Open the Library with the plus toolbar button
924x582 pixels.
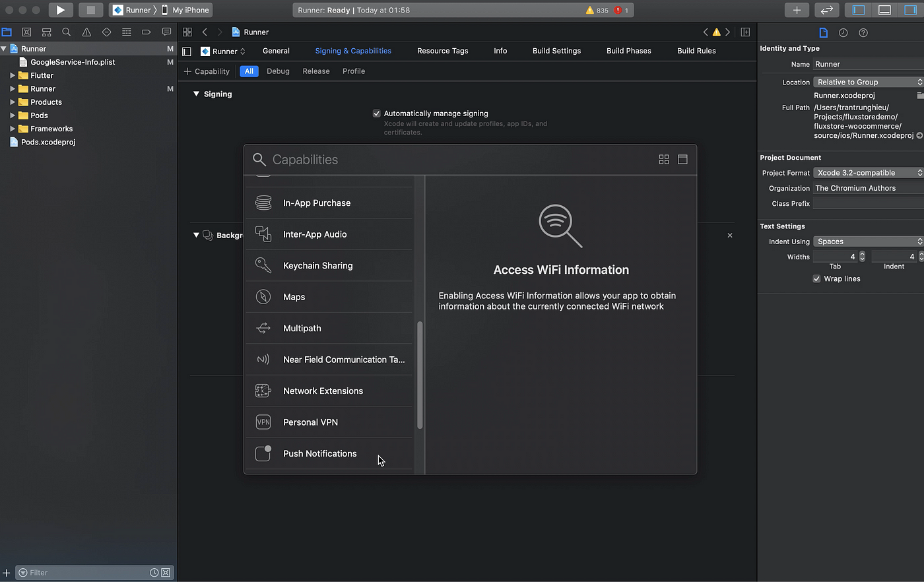coord(797,10)
